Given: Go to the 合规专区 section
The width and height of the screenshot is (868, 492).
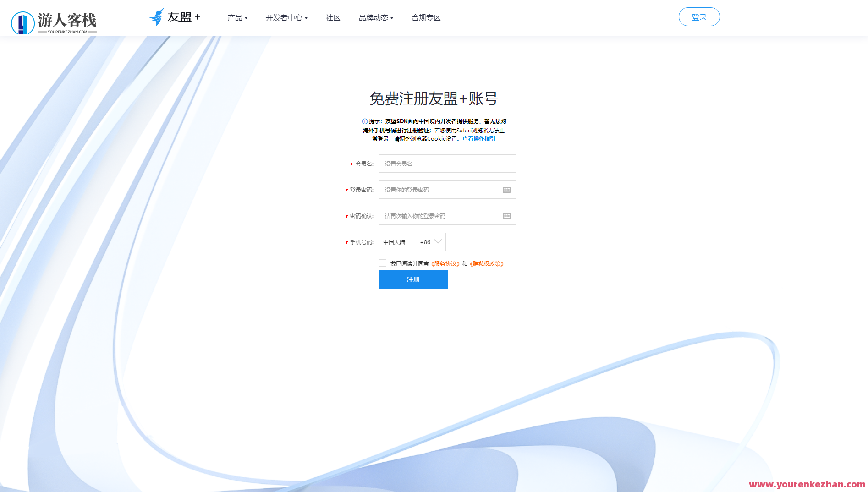Looking at the screenshot, I should point(425,18).
